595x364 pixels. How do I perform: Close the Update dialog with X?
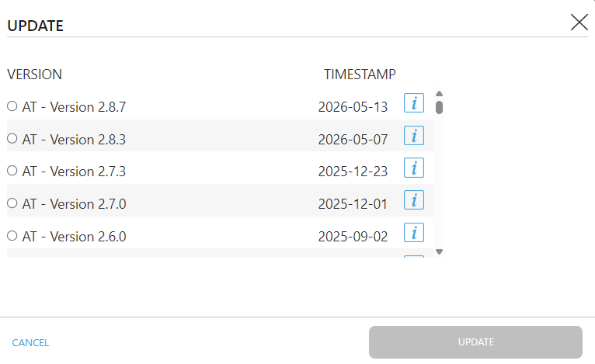(579, 23)
